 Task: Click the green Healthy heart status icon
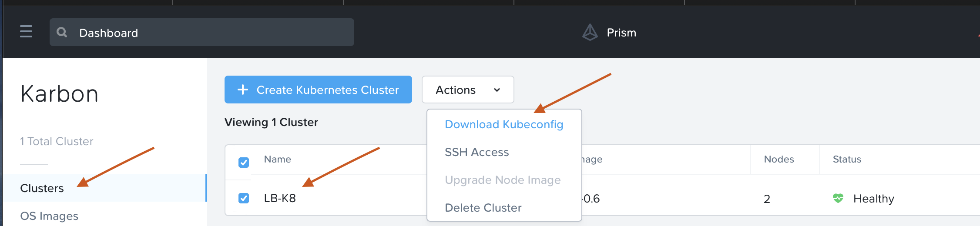click(x=838, y=199)
